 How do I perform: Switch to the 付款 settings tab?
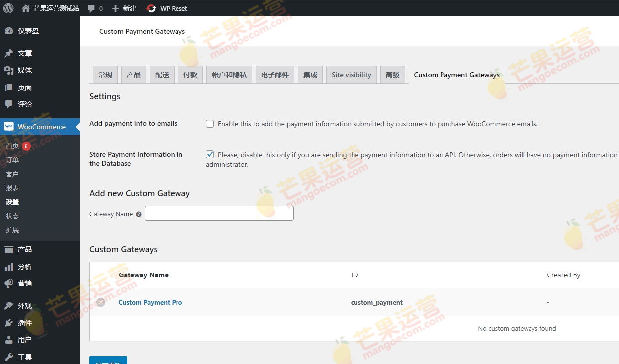click(190, 74)
